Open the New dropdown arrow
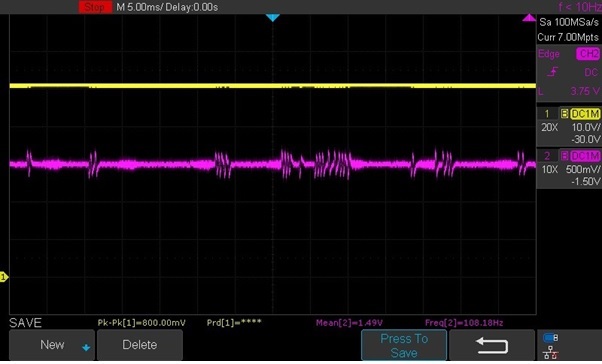Image resolution: width=602 pixels, height=364 pixels. click(x=86, y=347)
